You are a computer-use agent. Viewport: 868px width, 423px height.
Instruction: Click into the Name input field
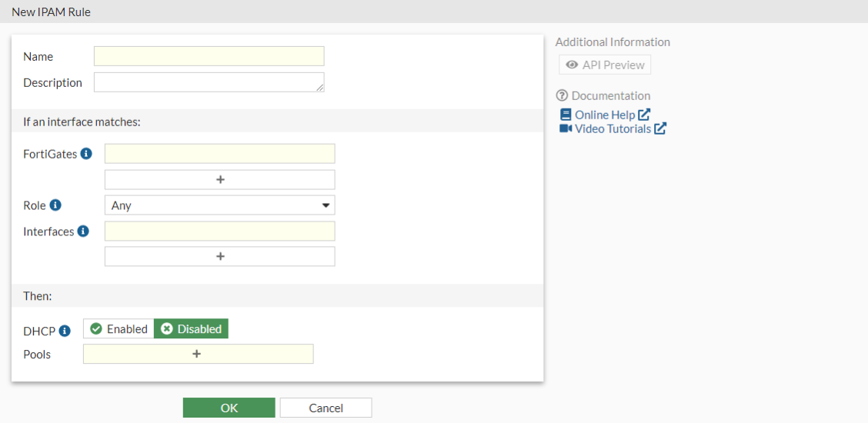(209, 56)
